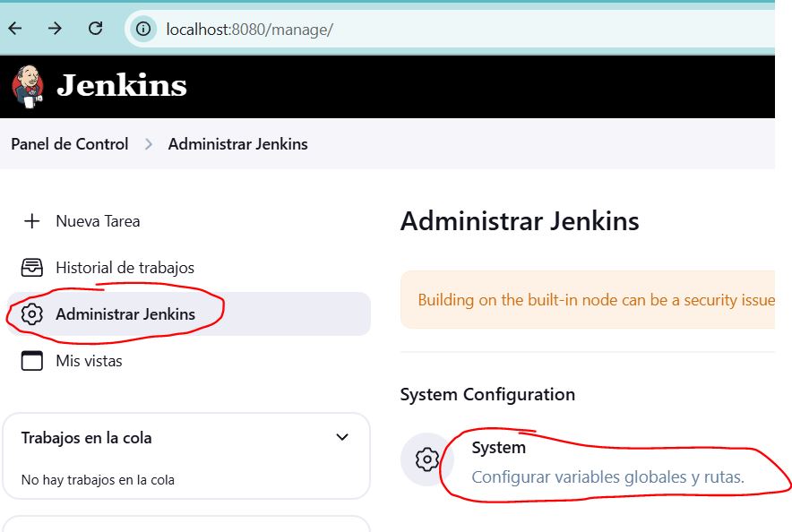Click the browser forward arrow
Image resolution: width=792 pixels, height=532 pixels.
(x=54, y=28)
